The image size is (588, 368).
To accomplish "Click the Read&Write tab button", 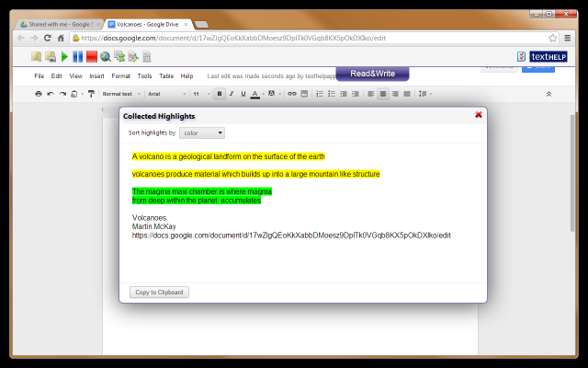I will point(372,74).
